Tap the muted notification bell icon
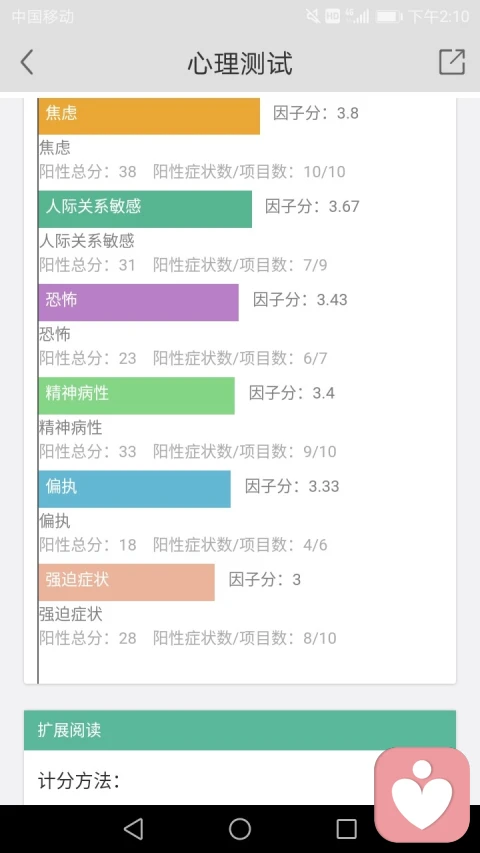Viewport: 480px width, 853px height. [x=313, y=16]
